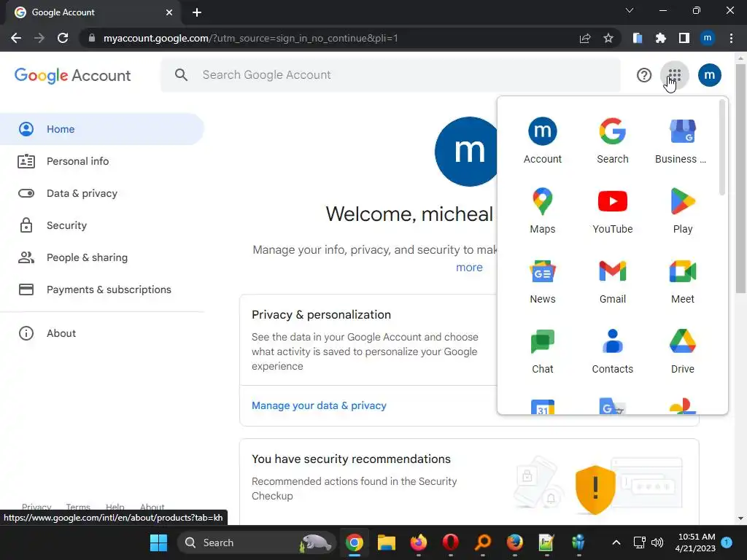Open Chrome extensions puzzle icon
747x560 pixels.
click(x=660, y=38)
